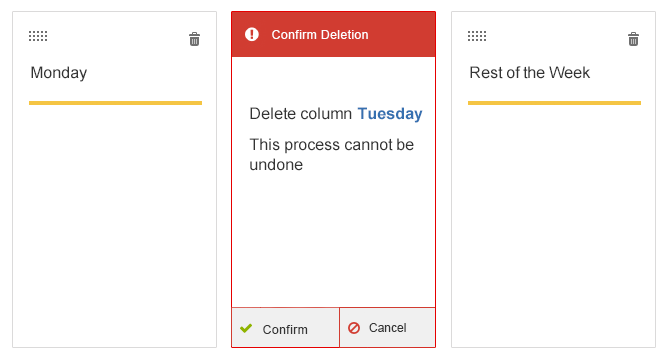This screenshot has width=668, height=364.
Task: Click the red Confirm Deletion header bar
Action: coord(334,35)
